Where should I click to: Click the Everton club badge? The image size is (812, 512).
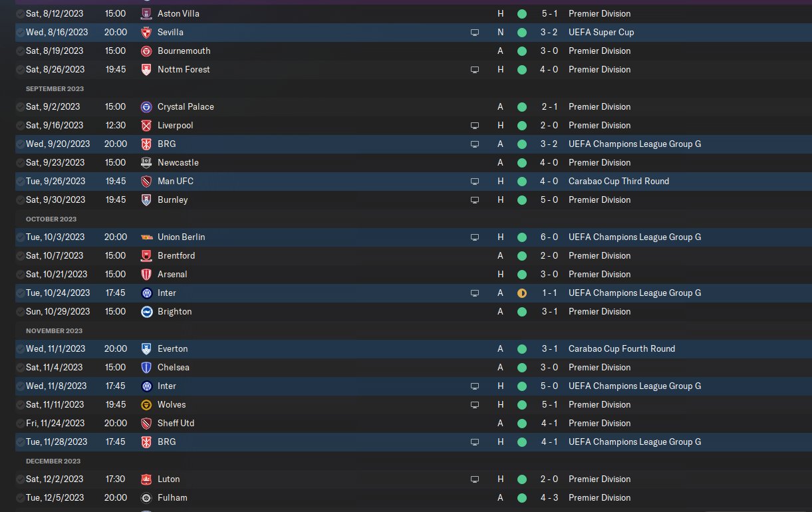click(146, 348)
